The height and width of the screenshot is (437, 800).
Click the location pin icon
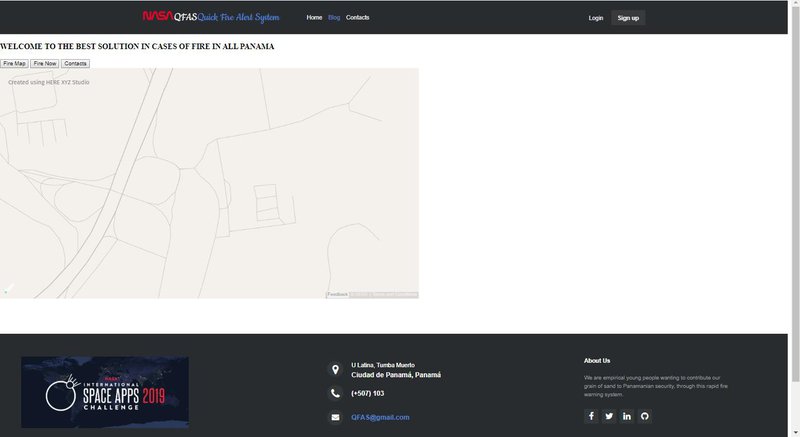point(335,370)
